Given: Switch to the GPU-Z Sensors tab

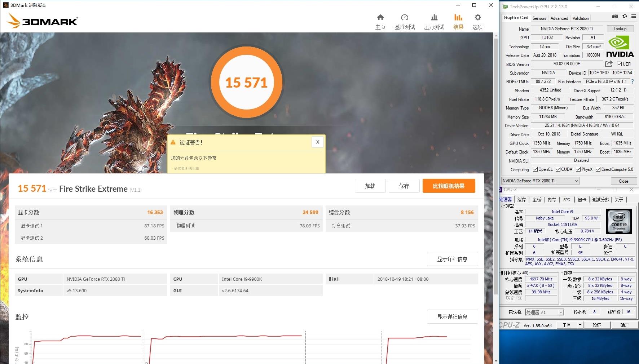Looking at the screenshot, I should (x=539, y=18).
